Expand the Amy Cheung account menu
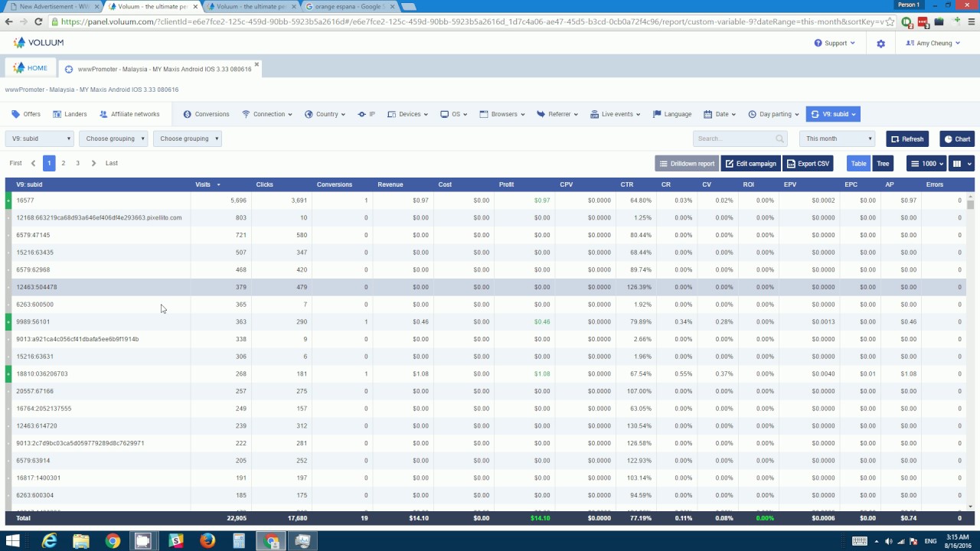The height and width of the screenshot is (551, 980). [933, 43]
